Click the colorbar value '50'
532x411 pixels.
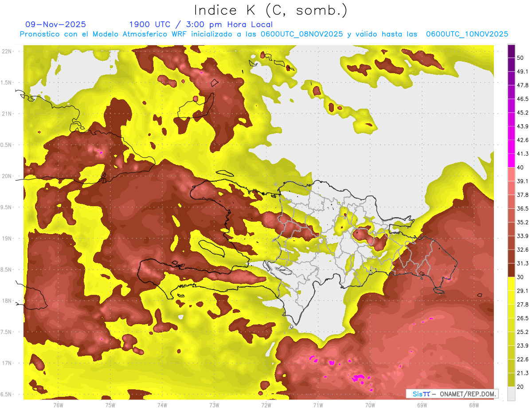[x=520, y=58]
